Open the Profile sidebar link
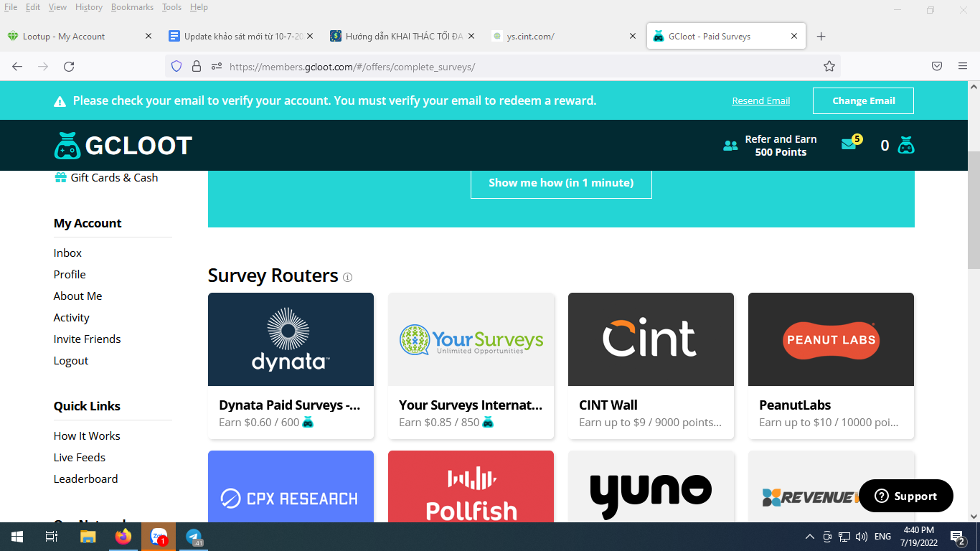 click(70, 275)
